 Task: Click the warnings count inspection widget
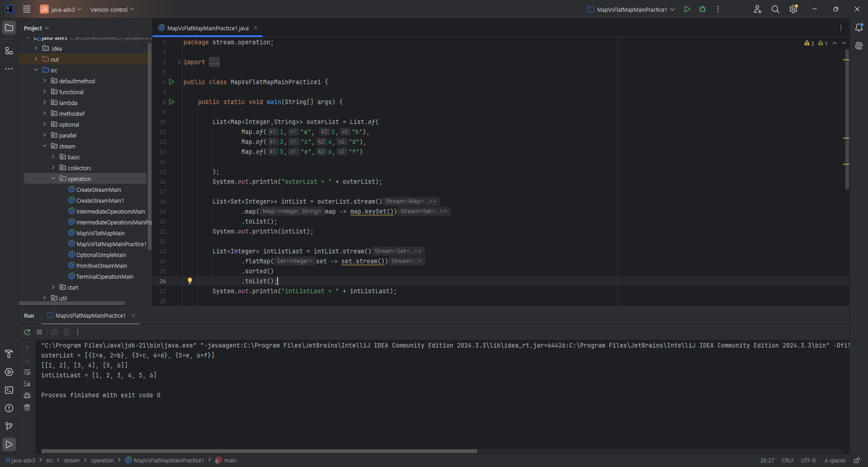[816, 43]
